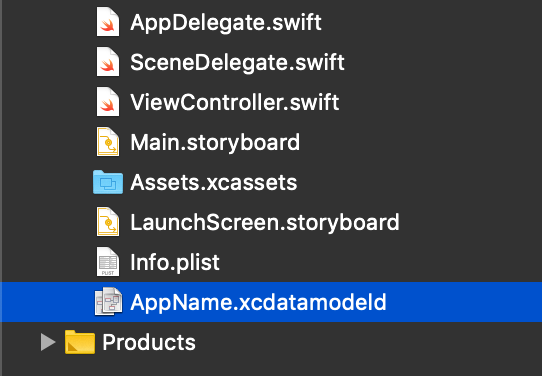Click the Swift icon beside SceneDelegate.swift

click(x=108, y=62)
